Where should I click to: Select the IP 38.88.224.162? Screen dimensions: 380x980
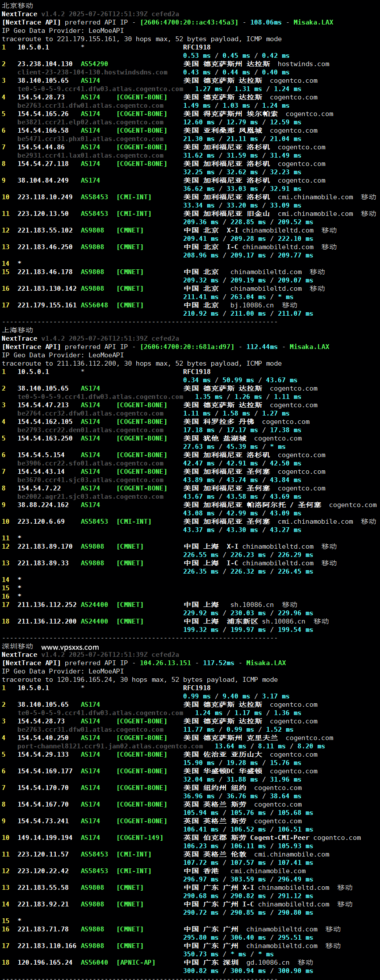coord(43,505)
